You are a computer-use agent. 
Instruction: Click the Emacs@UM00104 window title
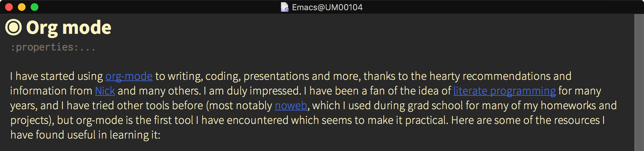[327, 7]
